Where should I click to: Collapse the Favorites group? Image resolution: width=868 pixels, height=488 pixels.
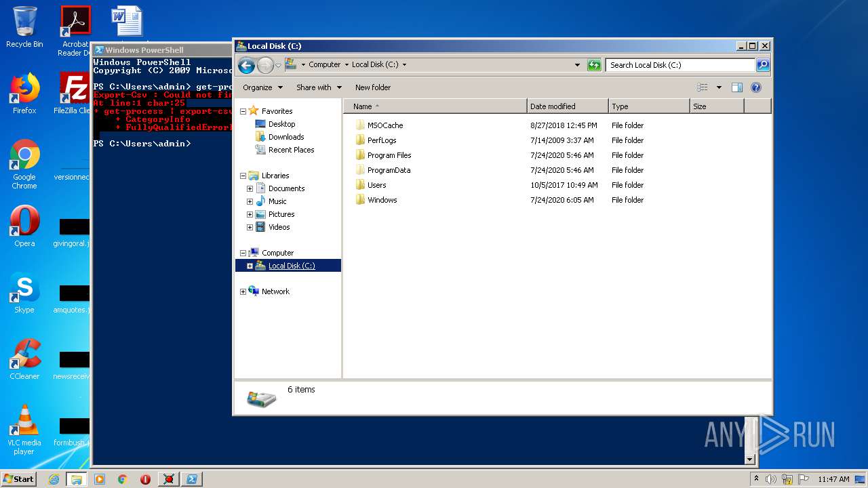tap(243, 111)
